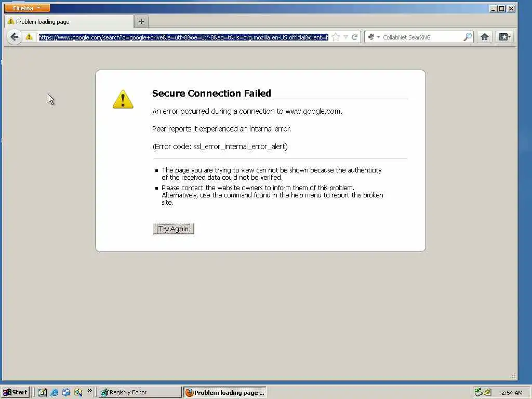This screenshot has height=399, width=532.
Task: Click the Try Again button
Action: point(174,229)
